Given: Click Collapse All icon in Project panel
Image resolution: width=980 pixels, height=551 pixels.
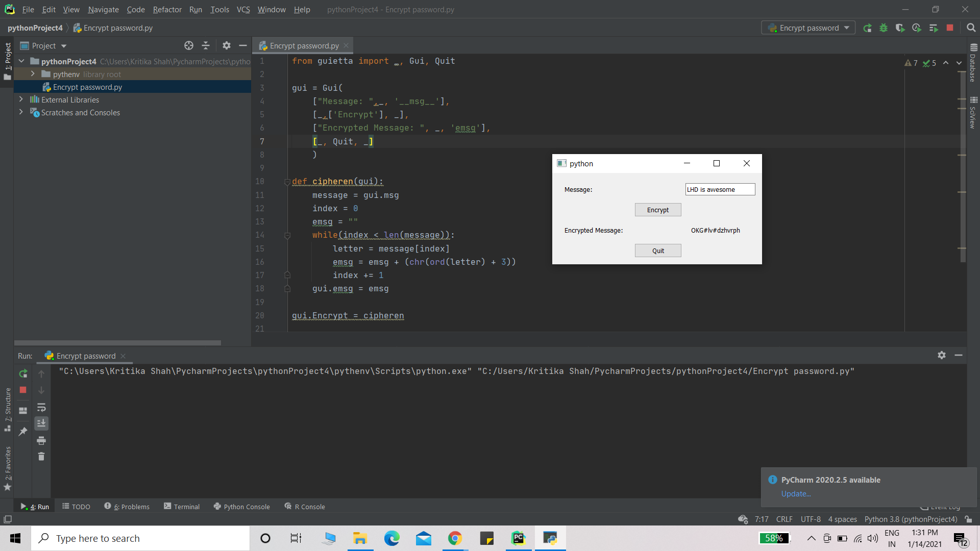Looking at the screenshot, I should click(x=206, y=46).
